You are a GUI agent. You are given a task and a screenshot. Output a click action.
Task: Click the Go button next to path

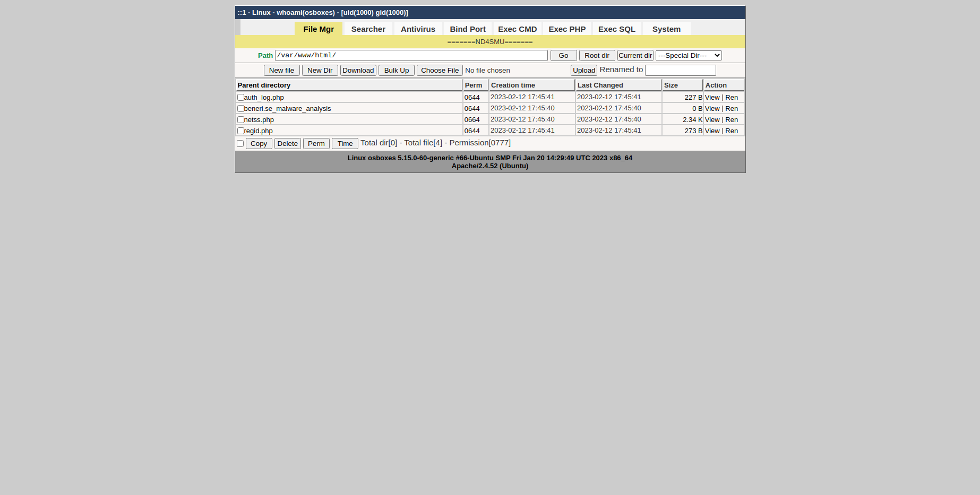(563, 56)
